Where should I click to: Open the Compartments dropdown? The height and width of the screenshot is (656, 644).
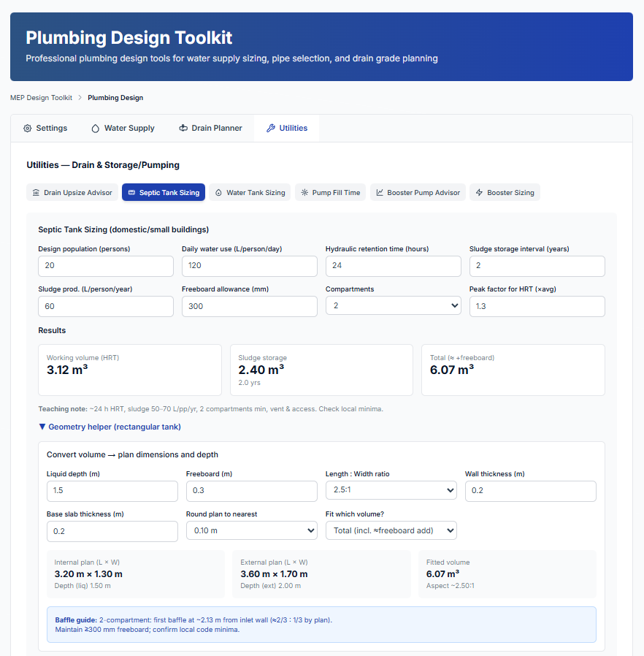pos(393,307)
